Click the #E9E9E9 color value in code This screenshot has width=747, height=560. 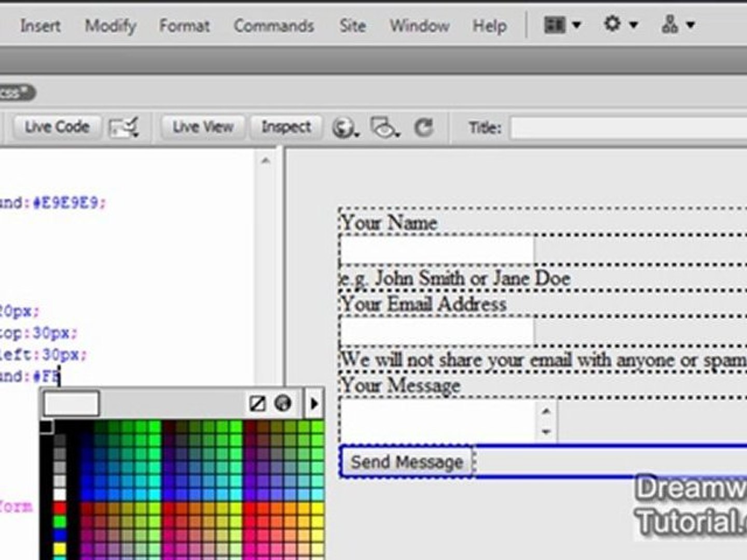(65, 202)
